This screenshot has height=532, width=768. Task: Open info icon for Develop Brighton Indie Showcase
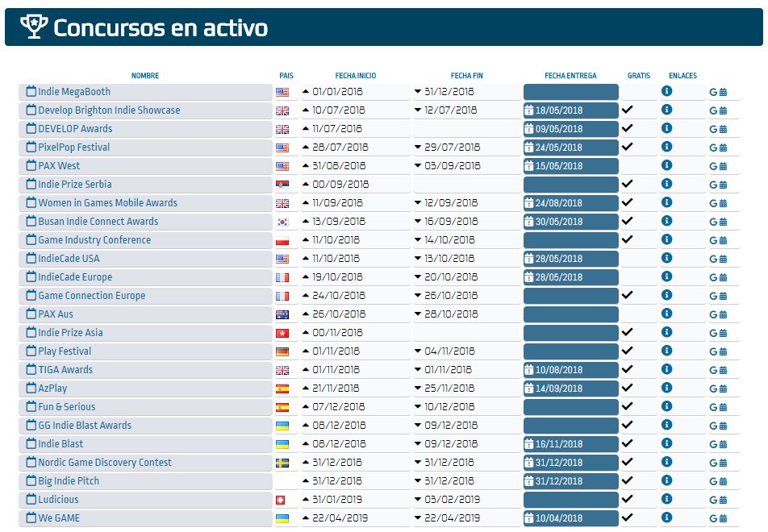666,110
